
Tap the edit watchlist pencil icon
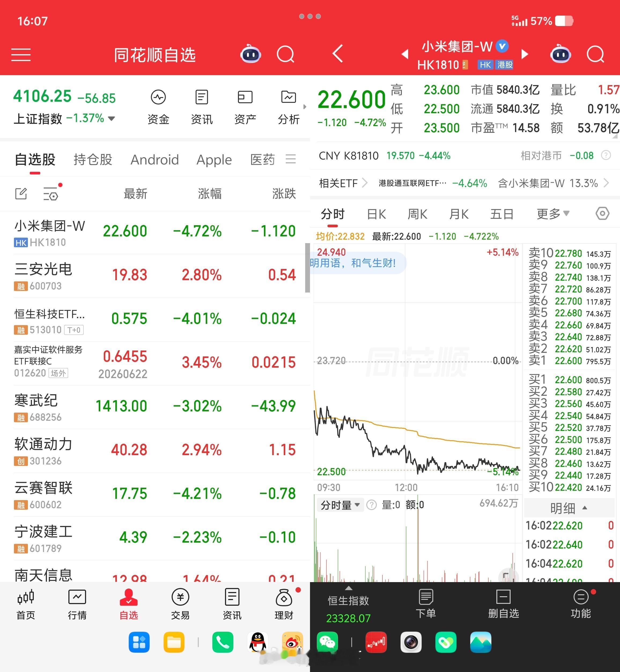click(21, 194)
